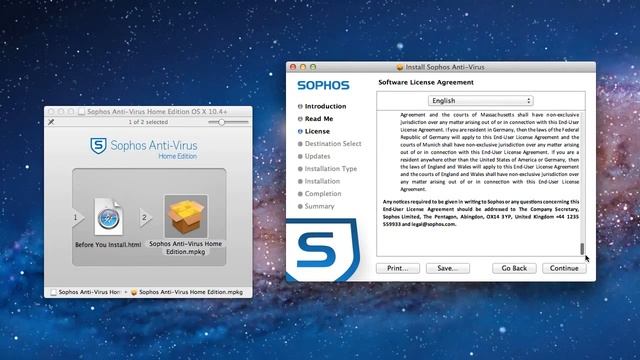Minimize the Install Sophos Anti-Virus window
Viewport: 640px width, 360px height.
click(x=303, y=67)
